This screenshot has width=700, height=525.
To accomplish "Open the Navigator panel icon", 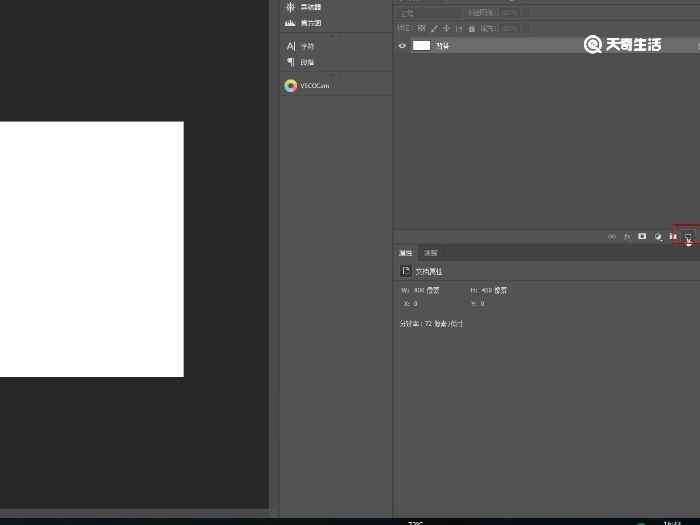I will point(291,7).
